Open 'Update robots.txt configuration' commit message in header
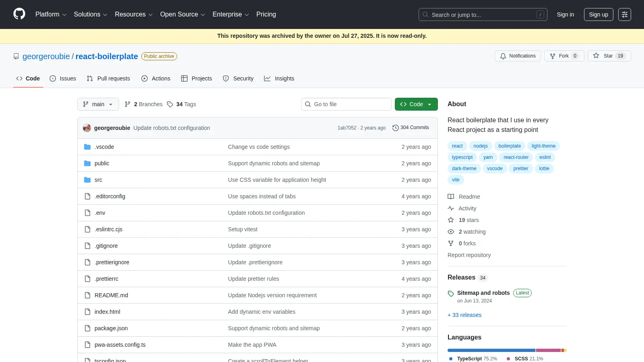The image size is (644, 362). (172, 128)
